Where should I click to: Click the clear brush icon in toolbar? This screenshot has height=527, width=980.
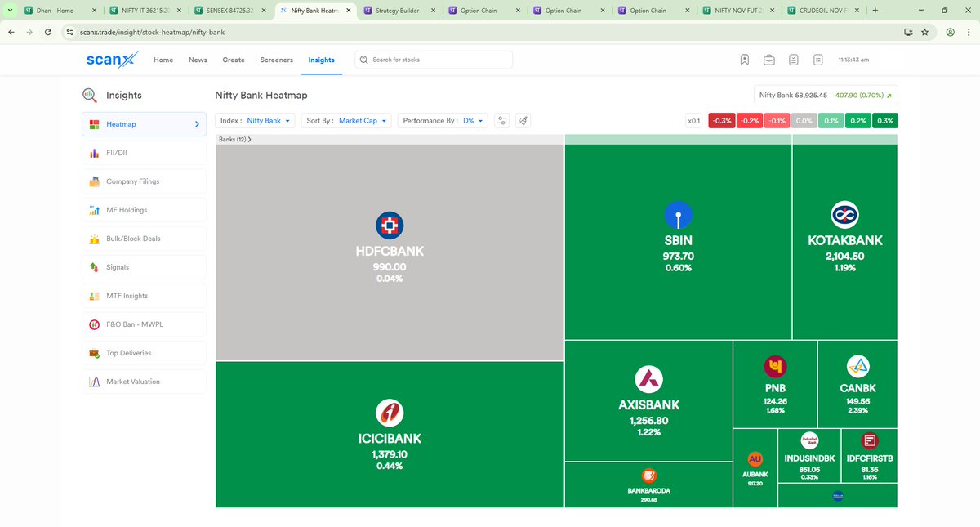click(x=523, y=120)
